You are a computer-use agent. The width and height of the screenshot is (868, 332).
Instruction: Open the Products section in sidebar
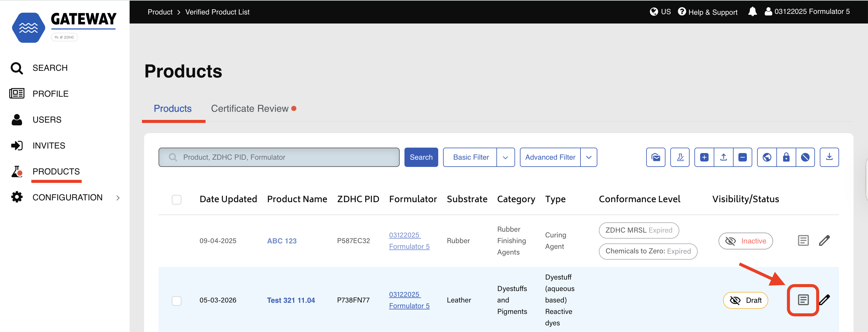coord(56,171)
